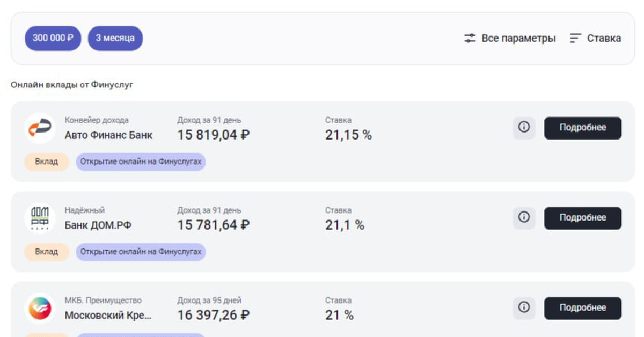Click Открытие онлайн на Финуслугах tag for Авто Финанс
This screenshot has width=644, height=337.
coord(141,162)
